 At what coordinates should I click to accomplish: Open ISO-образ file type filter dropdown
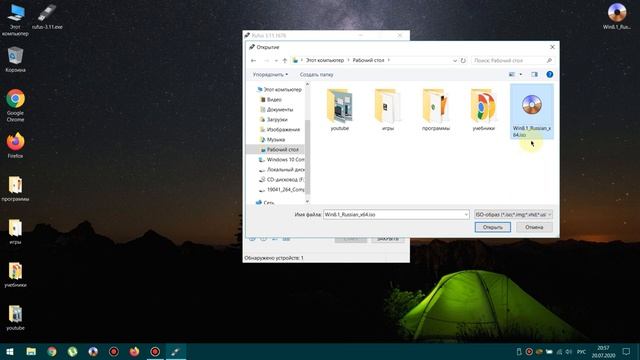(513, 214)
